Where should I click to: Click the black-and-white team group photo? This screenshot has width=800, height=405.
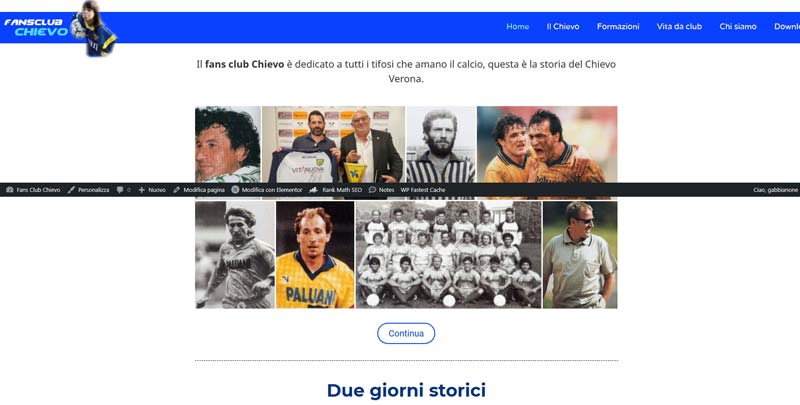pos(448,255)
